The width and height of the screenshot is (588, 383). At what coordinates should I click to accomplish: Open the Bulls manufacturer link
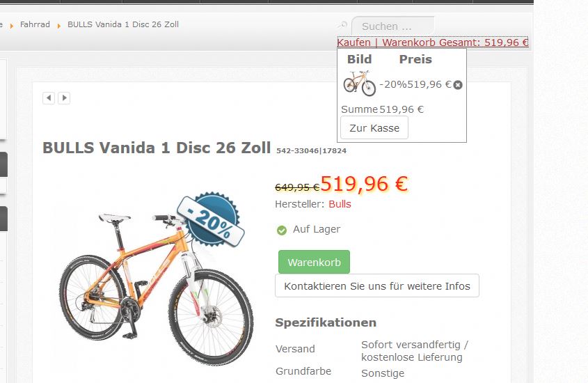click(x=340, y=204)
